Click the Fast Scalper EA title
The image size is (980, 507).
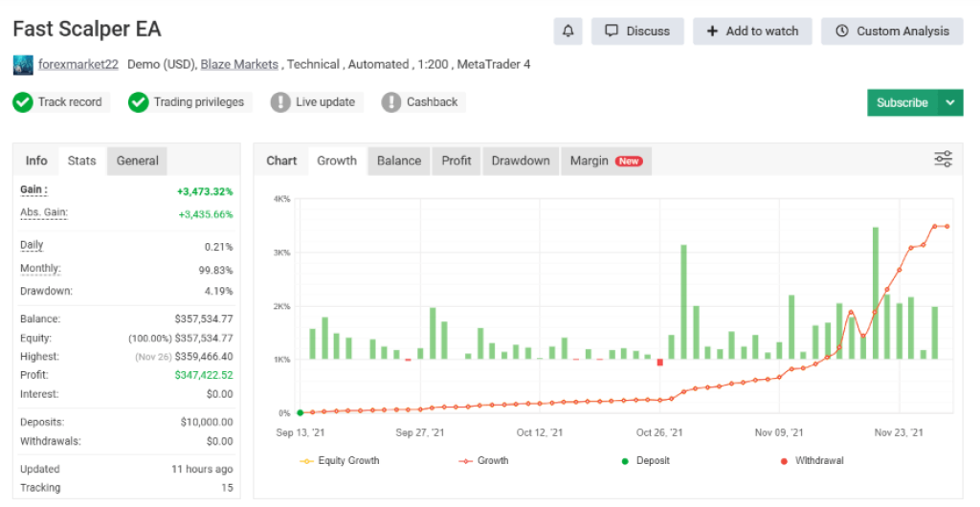87,30
